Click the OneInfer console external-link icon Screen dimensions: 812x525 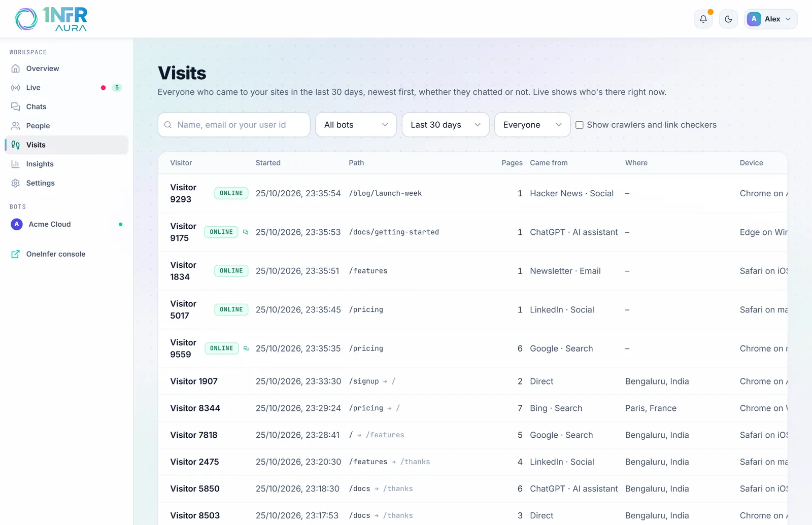(16, 254)
